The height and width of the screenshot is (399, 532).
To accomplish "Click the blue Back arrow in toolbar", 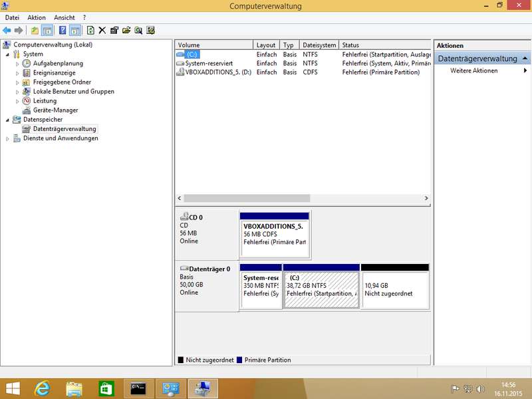I will coord(7,31).
